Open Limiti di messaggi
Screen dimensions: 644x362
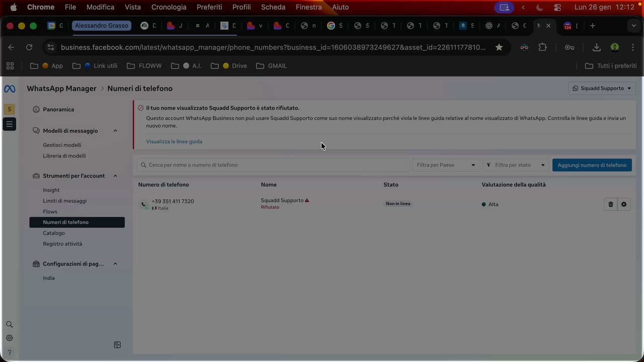(x=65, y=201)
